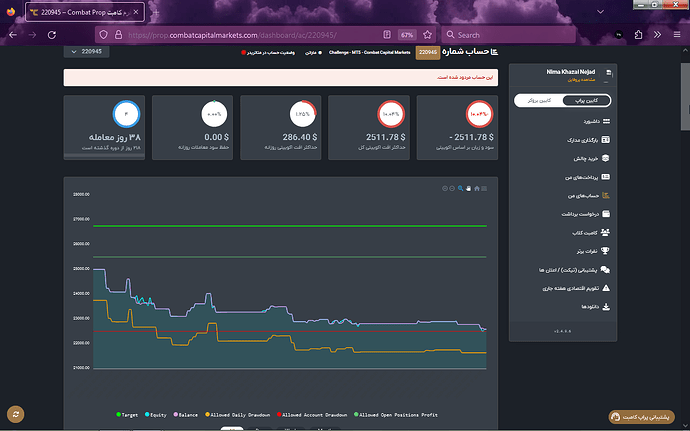This screenshot has height=431, width=690.
Task: Expand the toolbar overflow double chevron
Action: [657, 35]
